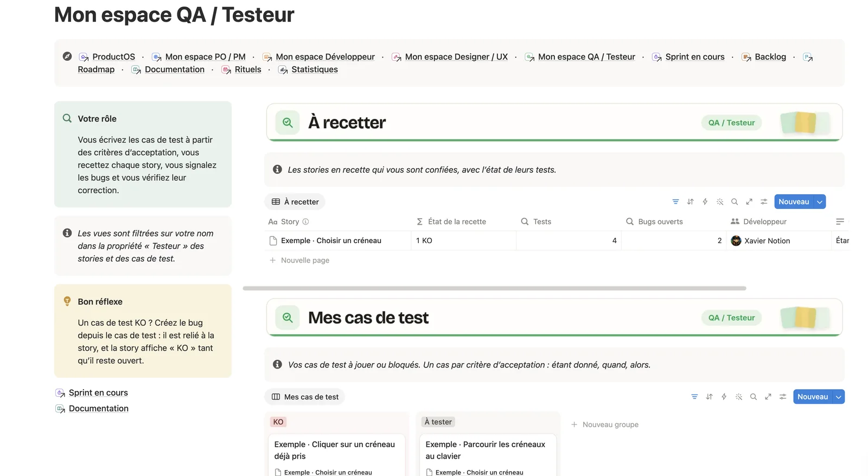This screenshot has height=476, width=868.
Task: Open the filter icon in Mes cas de test view
Action: point(694,397)
